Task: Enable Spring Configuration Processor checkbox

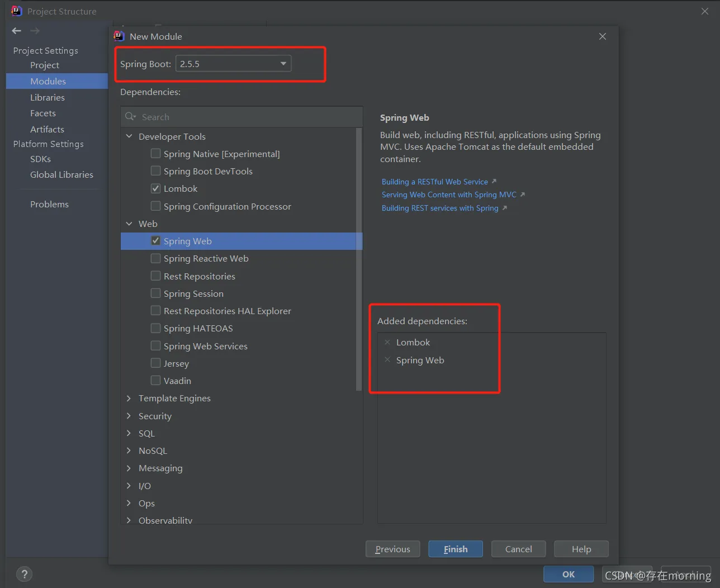Action: [x=156, y=206]
